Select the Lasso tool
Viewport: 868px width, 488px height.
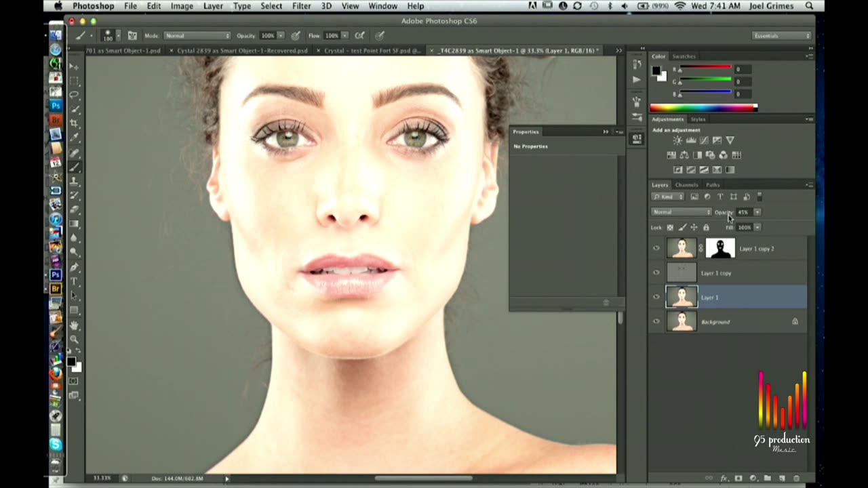click(75, 94)
